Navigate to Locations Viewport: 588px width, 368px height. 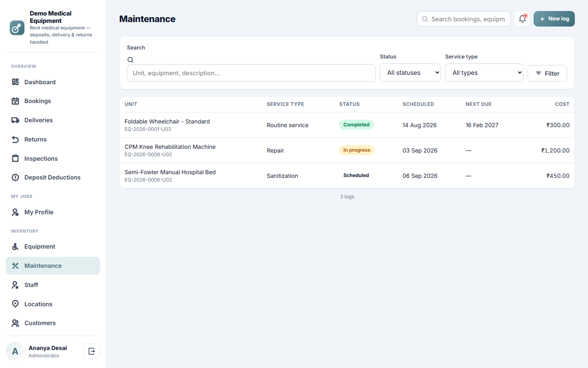click(53, 304)
